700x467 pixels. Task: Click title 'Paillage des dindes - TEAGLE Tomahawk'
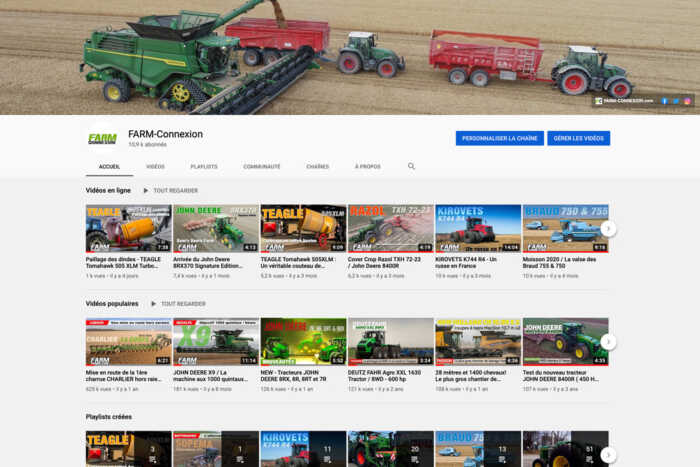point(123,263)
